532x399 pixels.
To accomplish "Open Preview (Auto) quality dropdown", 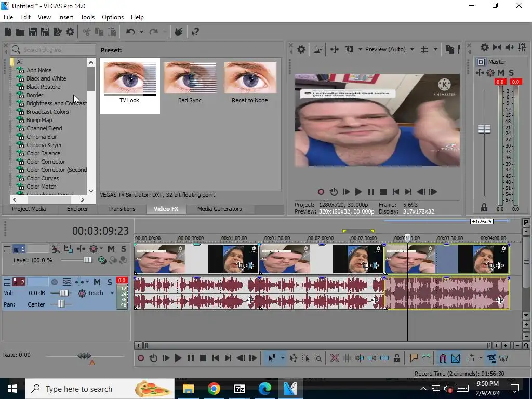I will pos(412,49).
